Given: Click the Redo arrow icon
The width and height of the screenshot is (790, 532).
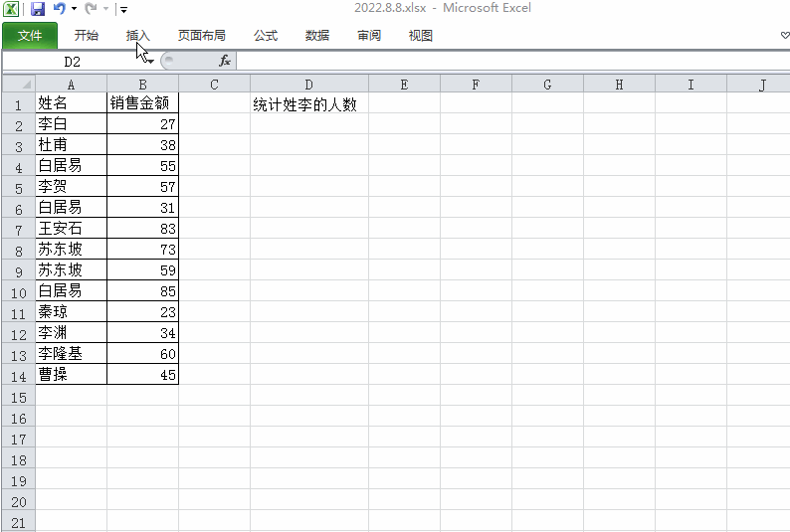Looking at the screenshot, I should click(x=92, y=9).
